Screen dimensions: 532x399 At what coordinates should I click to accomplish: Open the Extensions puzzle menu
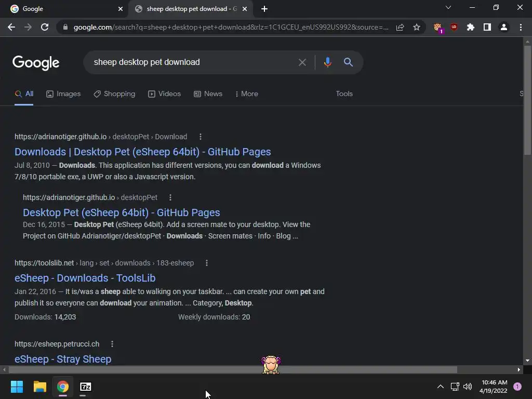(x=470, y=27)
